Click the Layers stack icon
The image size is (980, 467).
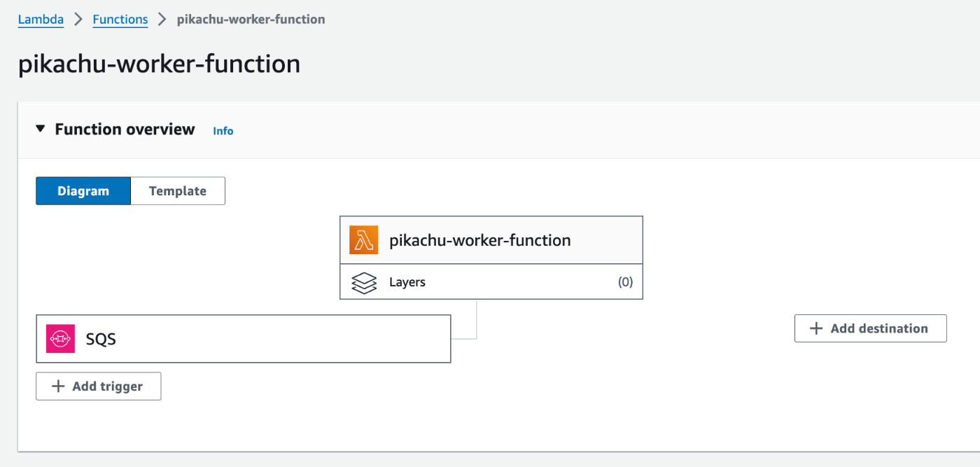(x=364, y=282)
